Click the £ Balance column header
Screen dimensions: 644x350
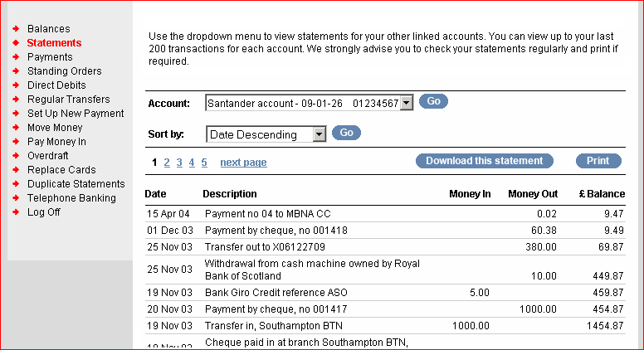click(602, 194)
